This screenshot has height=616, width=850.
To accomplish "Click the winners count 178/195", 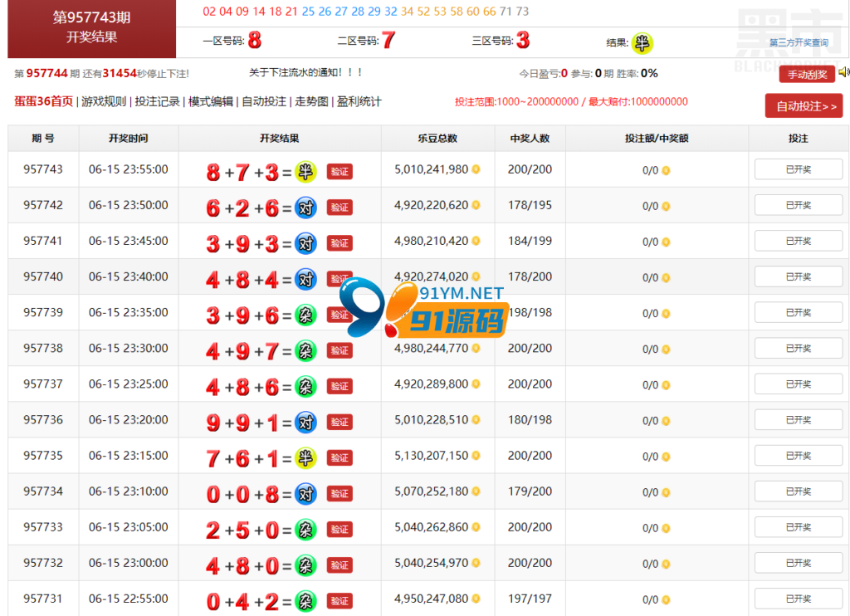I will [x=530, y=205].
